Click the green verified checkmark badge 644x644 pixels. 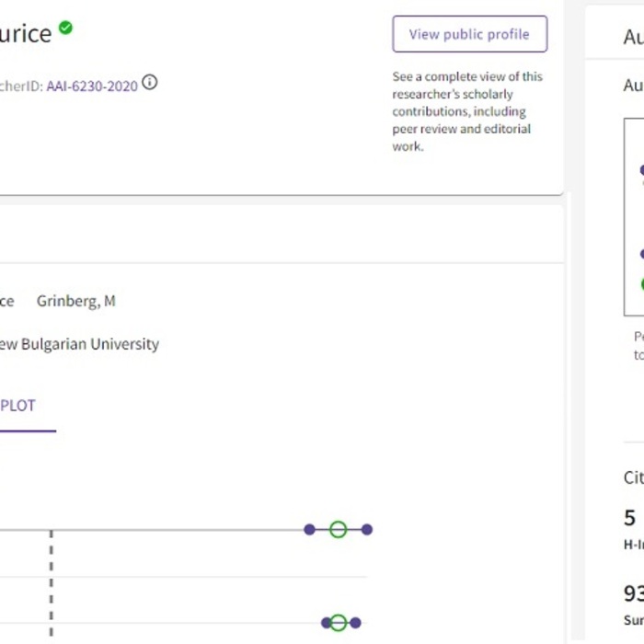point(65,28)
